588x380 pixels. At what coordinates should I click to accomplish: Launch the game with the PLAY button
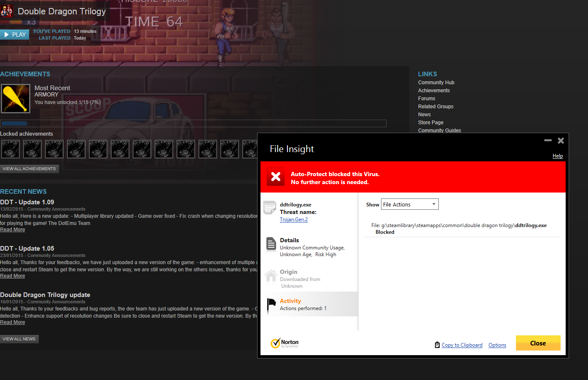coord(15,35)
